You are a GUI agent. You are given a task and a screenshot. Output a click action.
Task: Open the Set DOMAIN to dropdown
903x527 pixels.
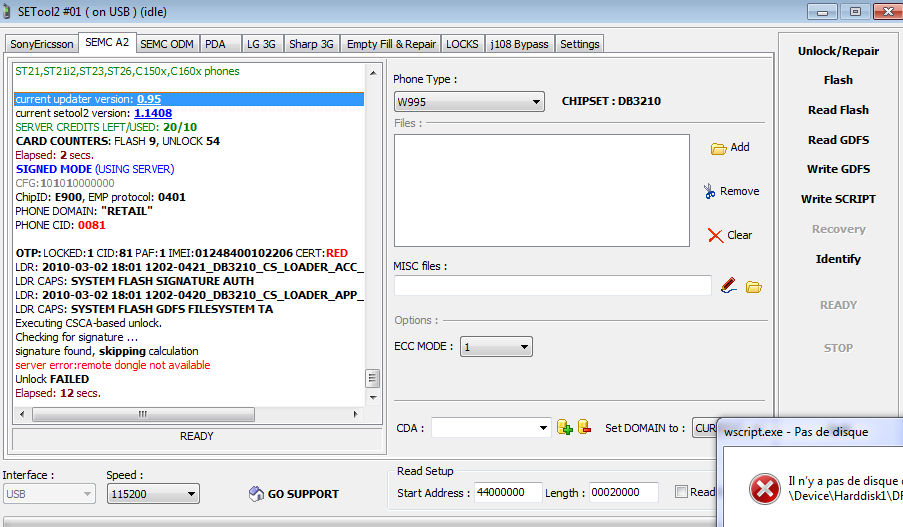coord(705,428)
